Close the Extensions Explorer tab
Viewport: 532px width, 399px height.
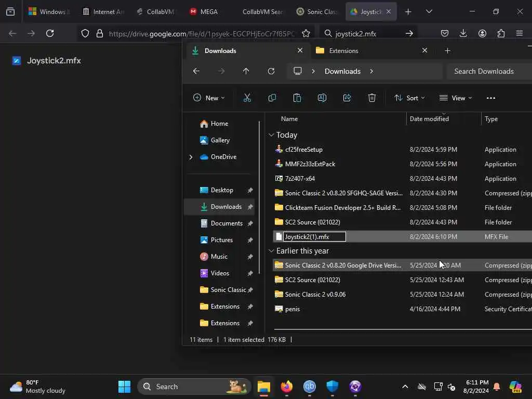pos(424,50)
